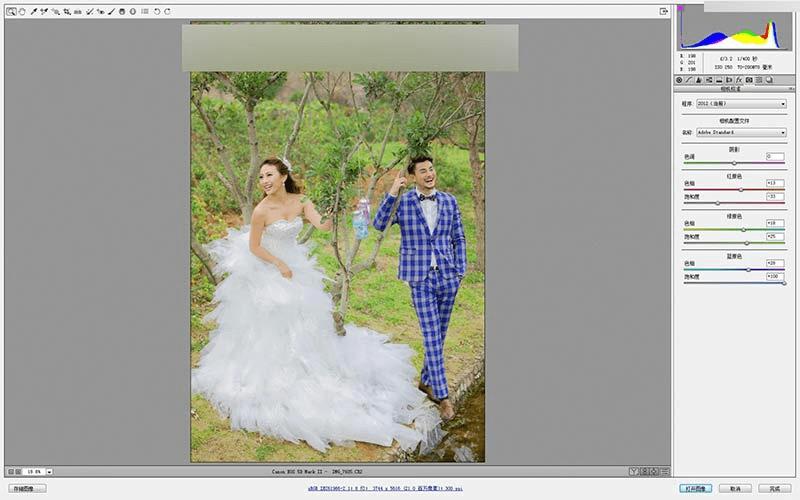Viewport: 800px width, 500px height.
Task: Zoom out with the minus button below the preview
Action: click(x=11, y=472)
